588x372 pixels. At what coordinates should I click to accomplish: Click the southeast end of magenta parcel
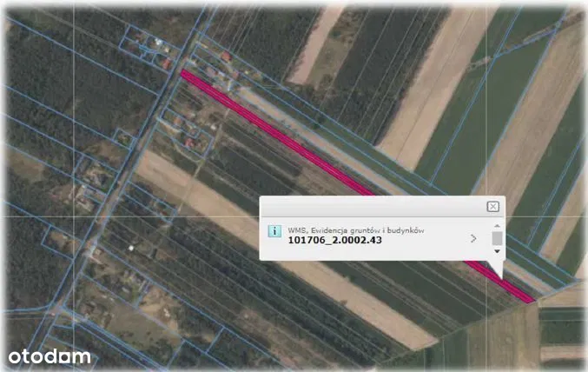tap(529, 299)
